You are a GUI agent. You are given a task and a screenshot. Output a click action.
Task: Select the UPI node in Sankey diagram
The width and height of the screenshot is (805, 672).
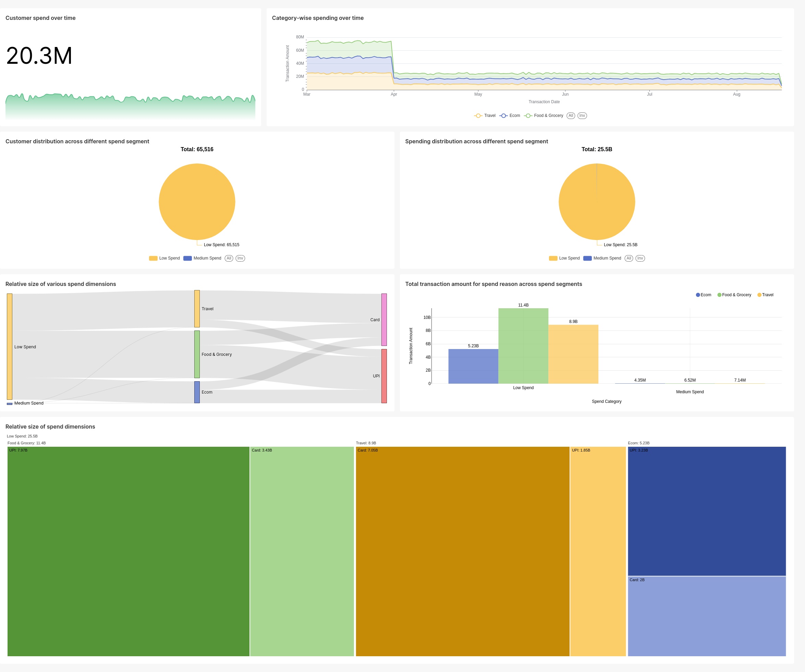(384, 376)
